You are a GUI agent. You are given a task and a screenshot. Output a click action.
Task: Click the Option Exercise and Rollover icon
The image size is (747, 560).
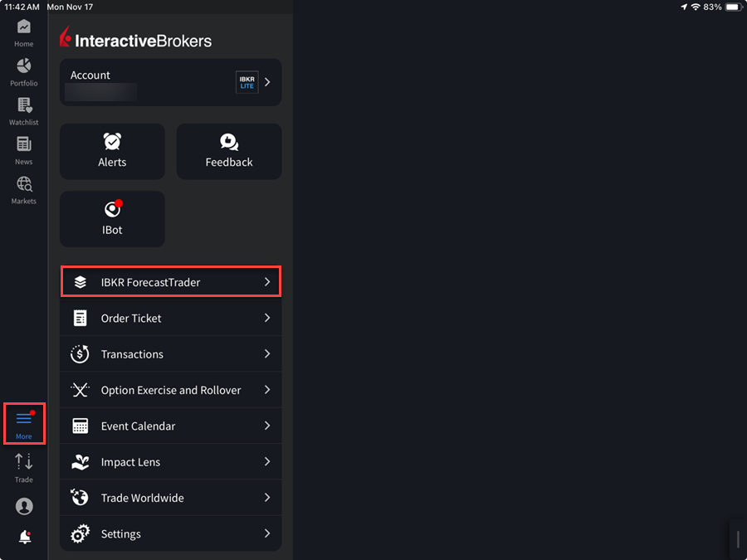pos(80,390)
